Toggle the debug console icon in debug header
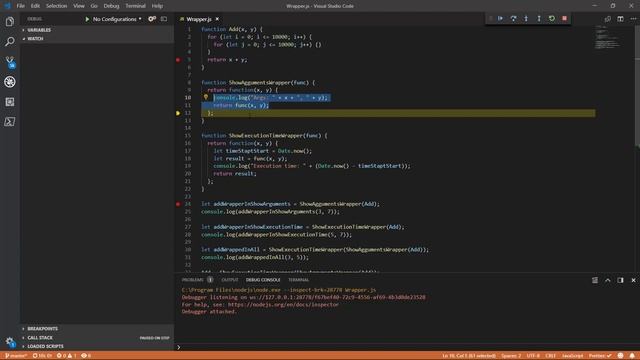This screenshot has width=640, height=360. coord(164,19)
